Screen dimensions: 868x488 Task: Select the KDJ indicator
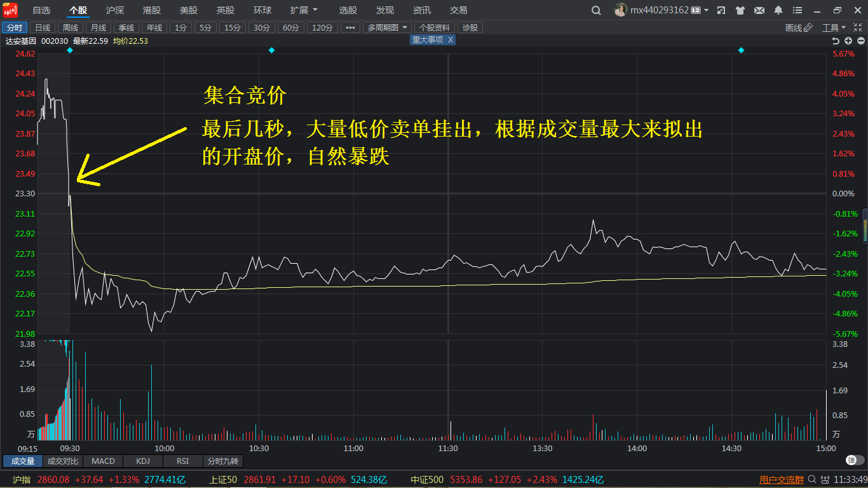click(142, 461)
